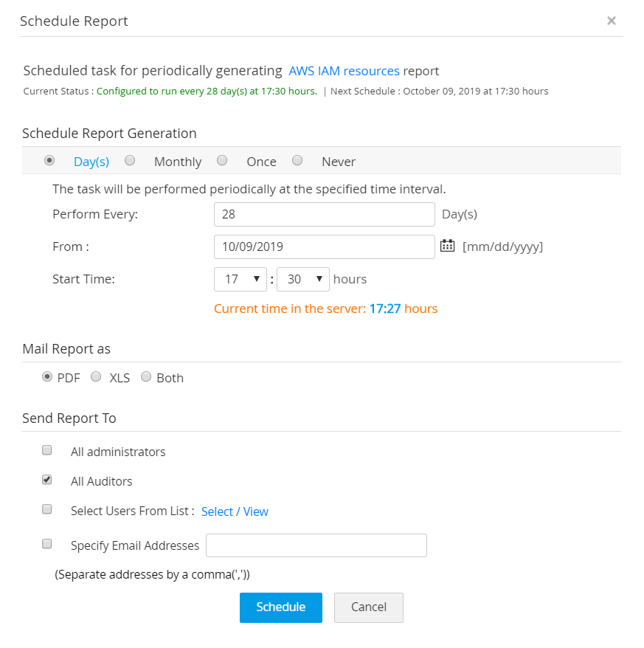The height and width of the screenshot is (648, 644).
Task: Choose the Once schedule option
Action: 222,160
